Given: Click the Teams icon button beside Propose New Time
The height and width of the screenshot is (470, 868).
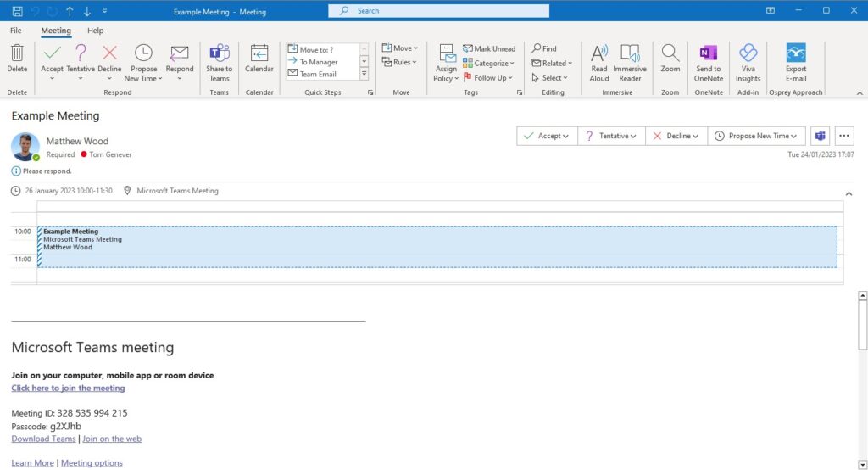Looking at the screenshot, I should tap(821, 136).
